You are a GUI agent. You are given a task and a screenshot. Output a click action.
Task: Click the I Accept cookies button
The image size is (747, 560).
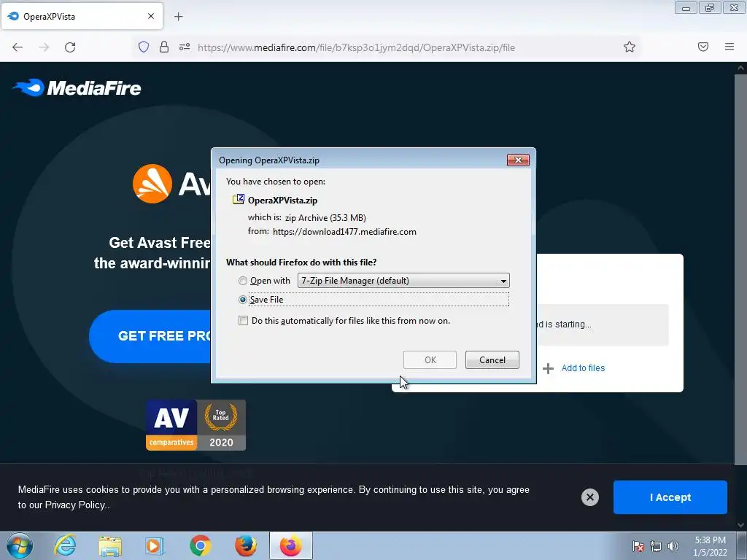click(670, 497)
